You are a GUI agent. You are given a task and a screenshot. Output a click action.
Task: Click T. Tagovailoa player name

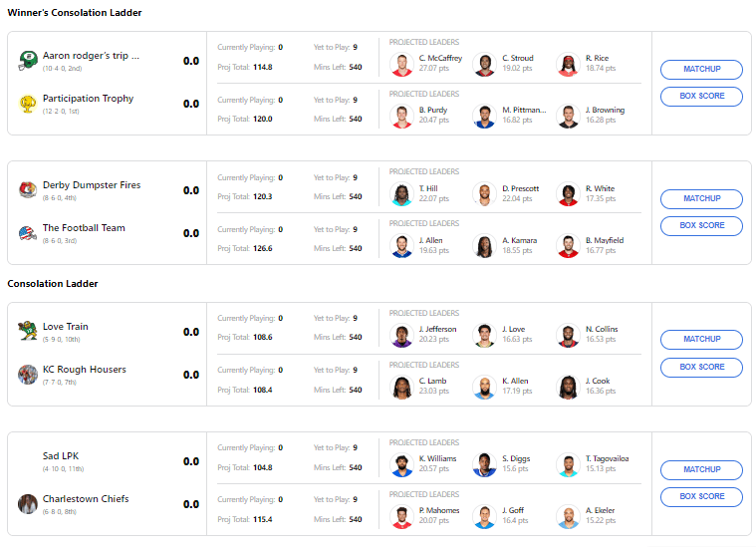click(x=607, y=459)
